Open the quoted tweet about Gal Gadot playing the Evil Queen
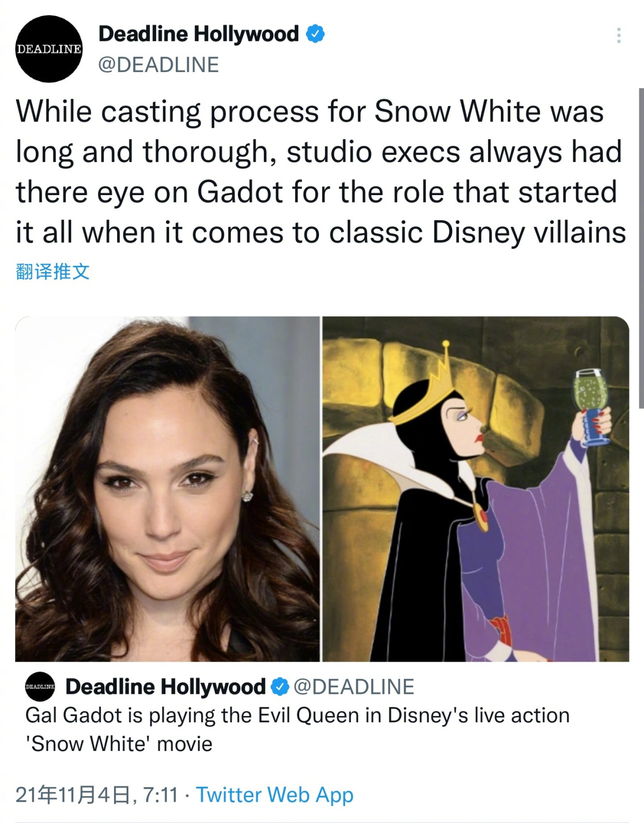 (x=297, y=730)
